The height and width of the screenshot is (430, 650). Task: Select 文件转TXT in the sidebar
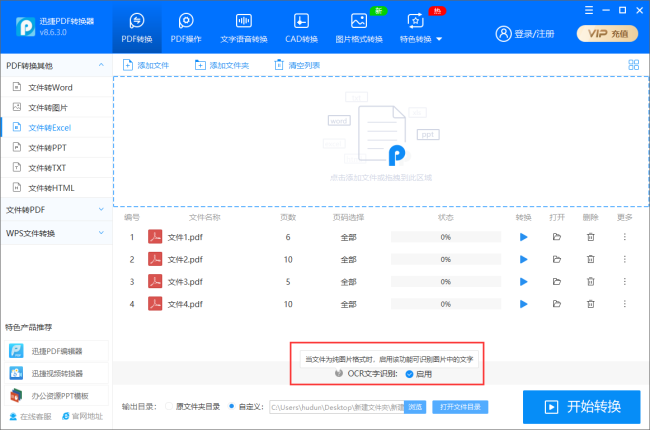57,168
